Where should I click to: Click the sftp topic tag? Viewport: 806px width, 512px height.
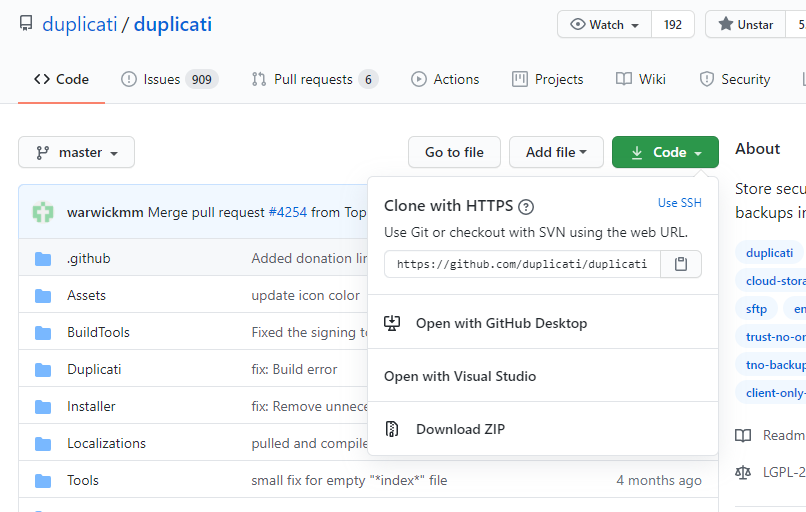click(x=756, y=309)
